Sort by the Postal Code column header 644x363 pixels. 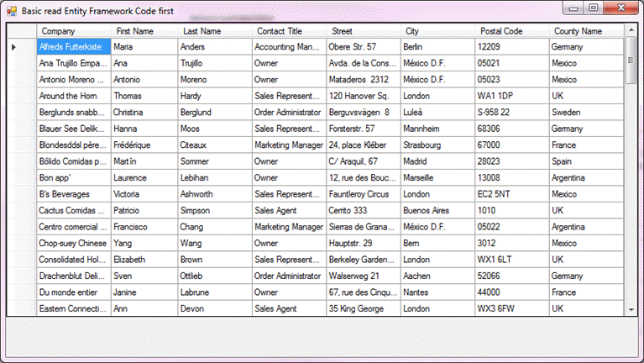click(x=512, y=31)
